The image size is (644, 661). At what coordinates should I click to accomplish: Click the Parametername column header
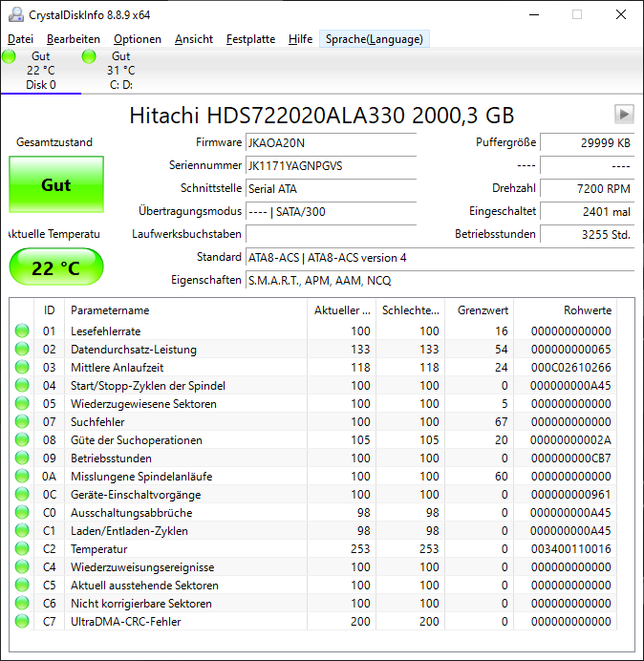[x=186, y=310]
